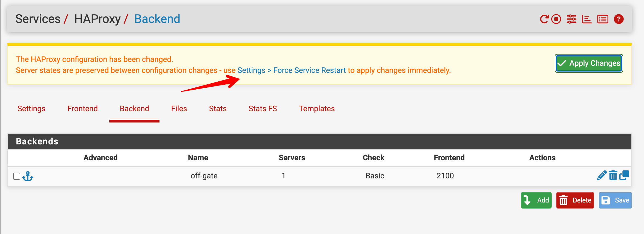The image size is (644, 234).
Task: Duplicate the off-gate backend with copy icon
Action: 624,175
